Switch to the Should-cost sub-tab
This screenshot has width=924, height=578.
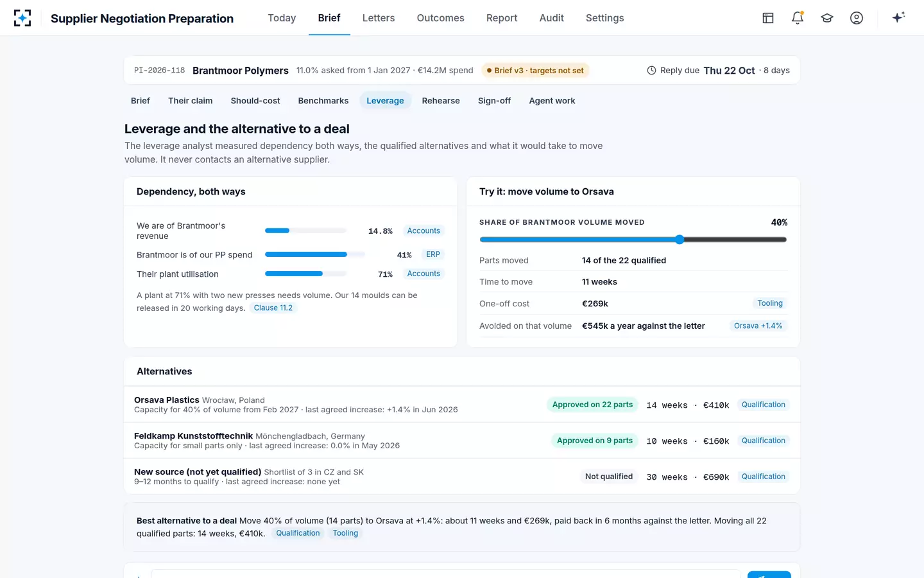point(255,101)
